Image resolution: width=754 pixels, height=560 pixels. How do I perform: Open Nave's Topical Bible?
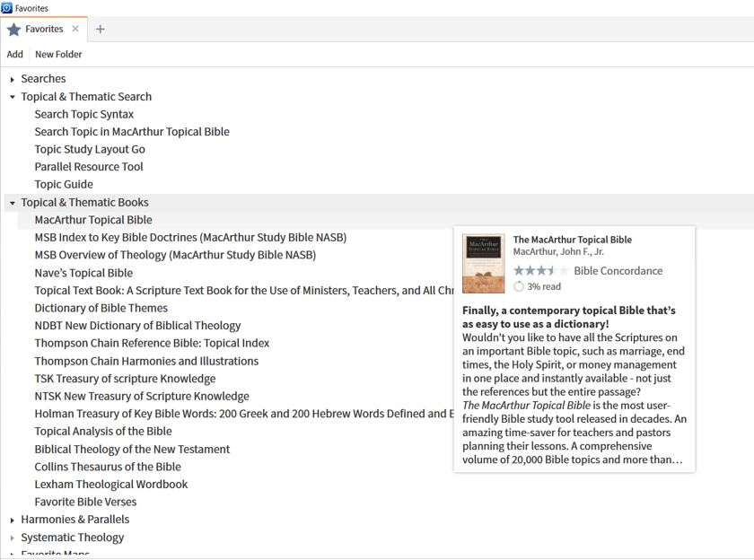[83, 273]
